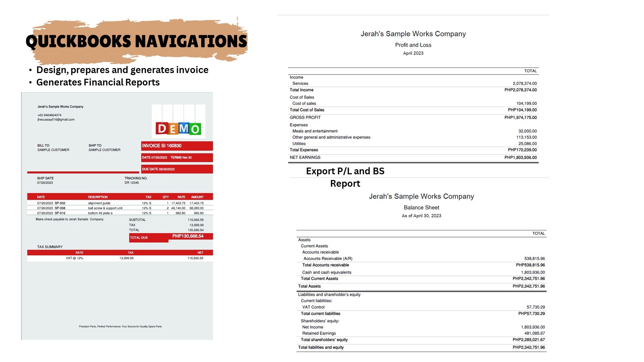This screenshot has height=362, width=644.
Task: Click the Profit and Loss report title
Action: [x=413, y=45]
